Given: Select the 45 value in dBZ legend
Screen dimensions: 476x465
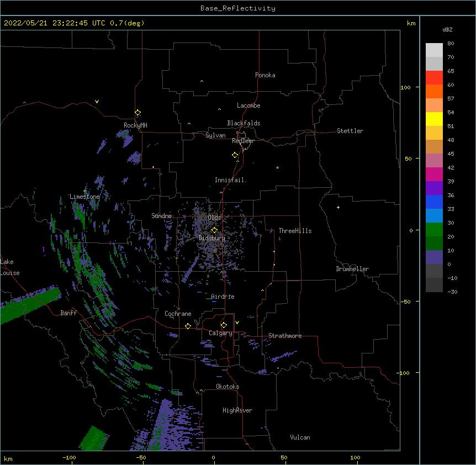Looking at the screenshot, I should 451,154.
